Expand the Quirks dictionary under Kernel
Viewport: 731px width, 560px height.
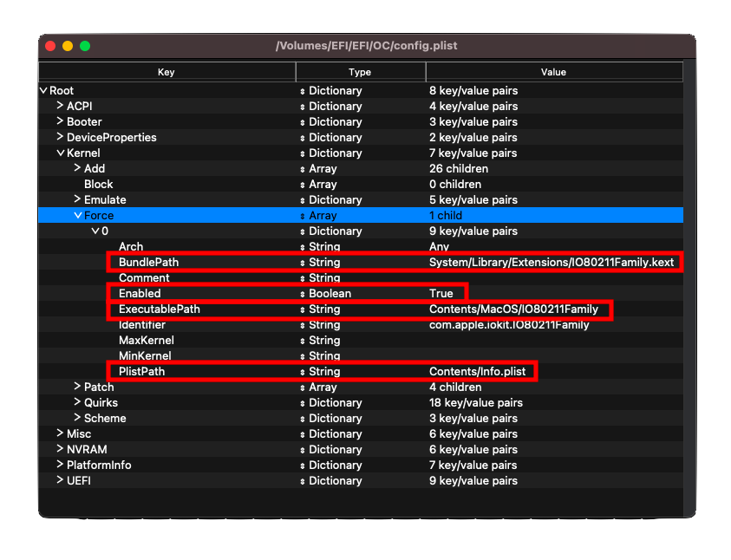click(77, 402)
